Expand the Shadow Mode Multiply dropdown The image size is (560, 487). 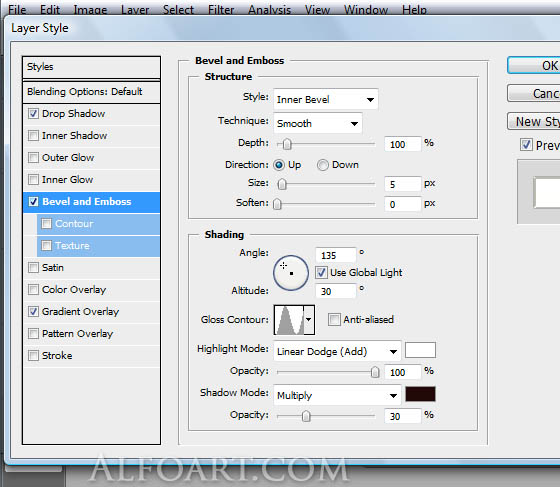click(x=337, y=395)
